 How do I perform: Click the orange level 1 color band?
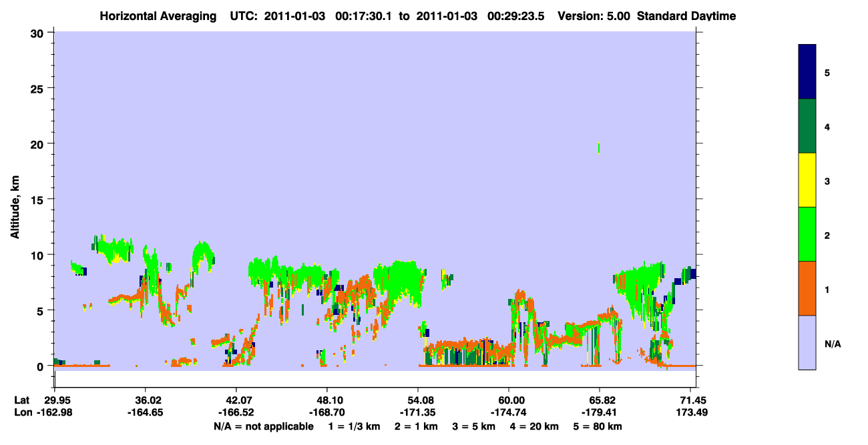pyautogui.click(x=807, y=288)
